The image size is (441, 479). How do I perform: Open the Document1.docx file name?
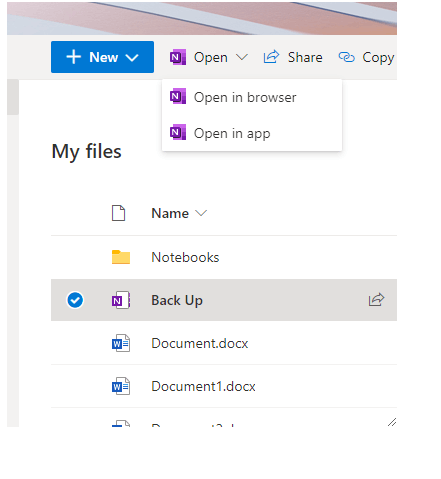[203, 386]
